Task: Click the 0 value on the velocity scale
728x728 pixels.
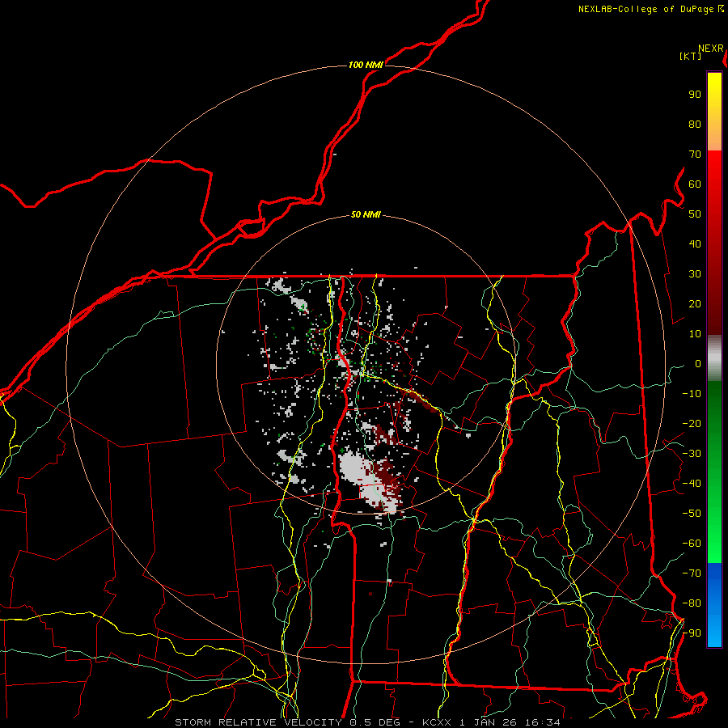Action: [x=698, y=363]
